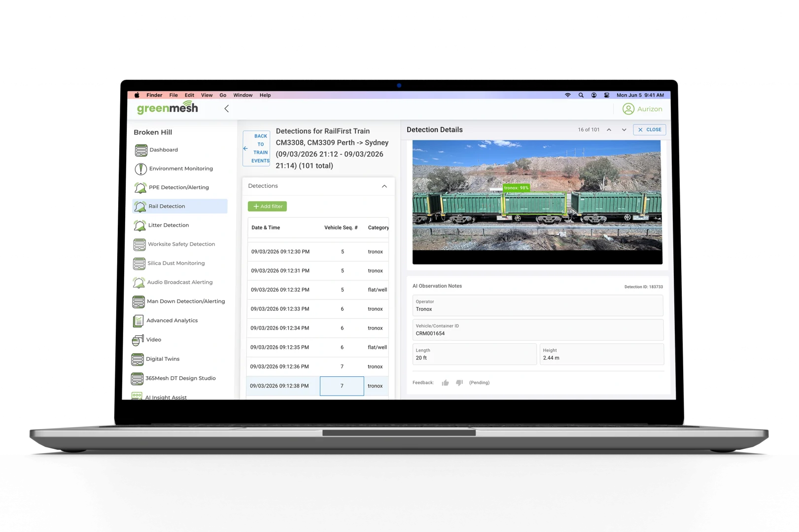
Task: Select the row 09/03/2026 09:12:31 PM
Action: [x=318, y=271]
